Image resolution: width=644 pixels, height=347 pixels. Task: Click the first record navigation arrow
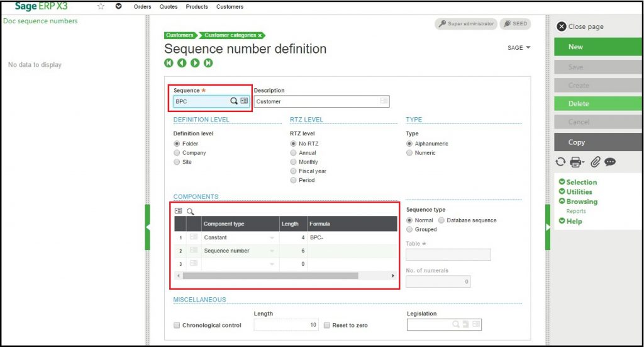pyautogui.click(x=169, y=63)
